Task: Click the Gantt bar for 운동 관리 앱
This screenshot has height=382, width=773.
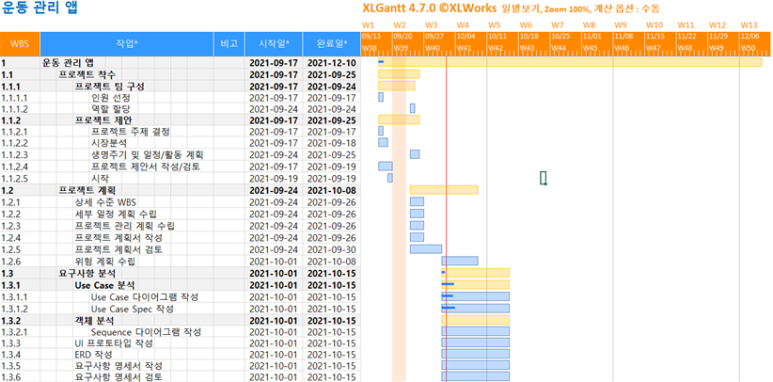Action: (x=570, y=63)
